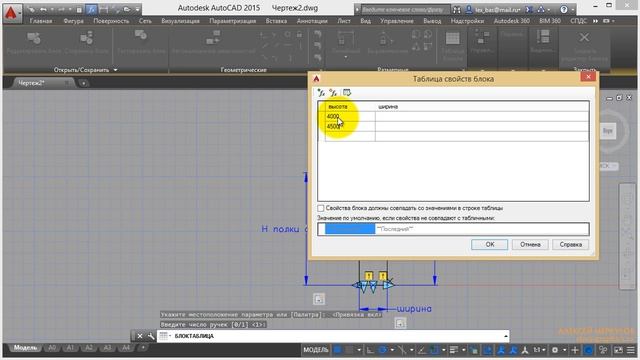This screenshot has width=640, height=360.
Task: Click the audit block table icon in the dialog
Action: 347,93
